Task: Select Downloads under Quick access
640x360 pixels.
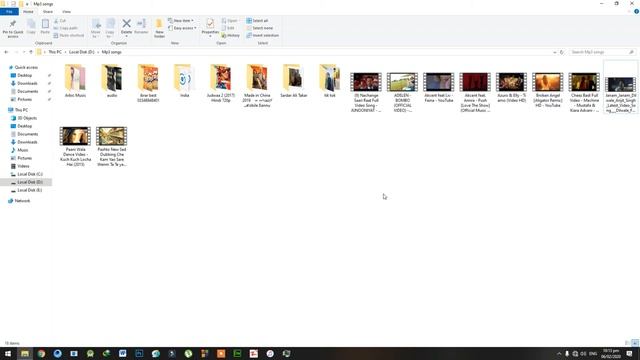Action: (27, 83)
